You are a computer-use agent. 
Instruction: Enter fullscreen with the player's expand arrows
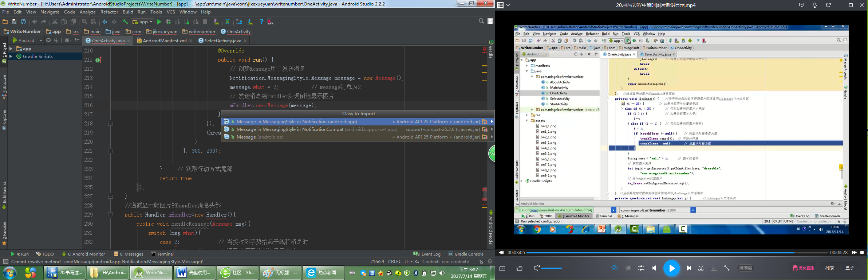727,268
